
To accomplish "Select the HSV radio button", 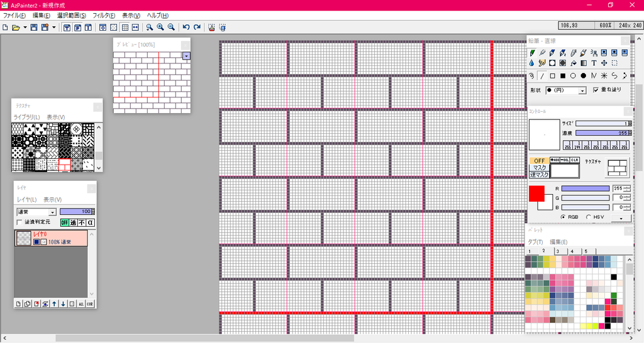I will click(x=589, y=217).
